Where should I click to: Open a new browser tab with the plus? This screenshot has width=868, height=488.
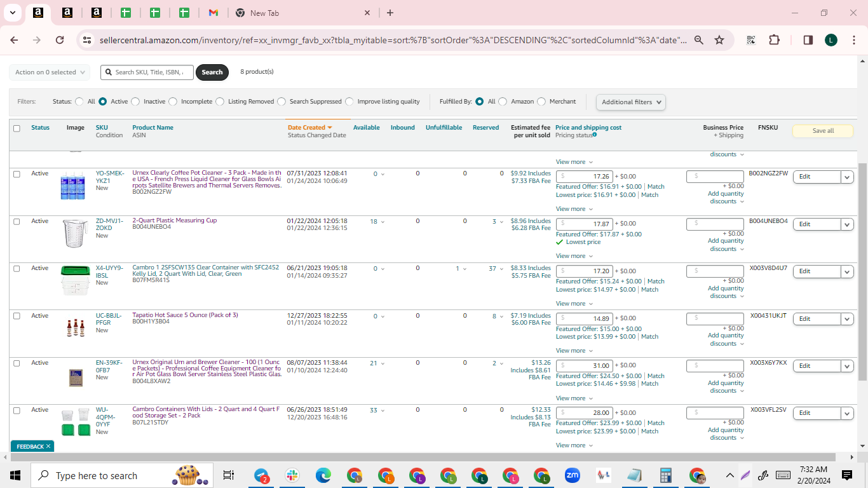point(390,13)
